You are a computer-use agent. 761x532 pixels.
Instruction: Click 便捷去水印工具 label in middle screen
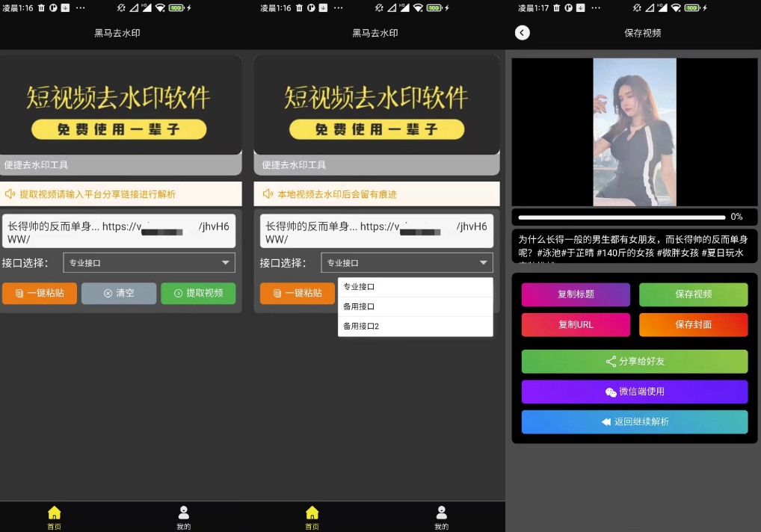tap(294, 165)
